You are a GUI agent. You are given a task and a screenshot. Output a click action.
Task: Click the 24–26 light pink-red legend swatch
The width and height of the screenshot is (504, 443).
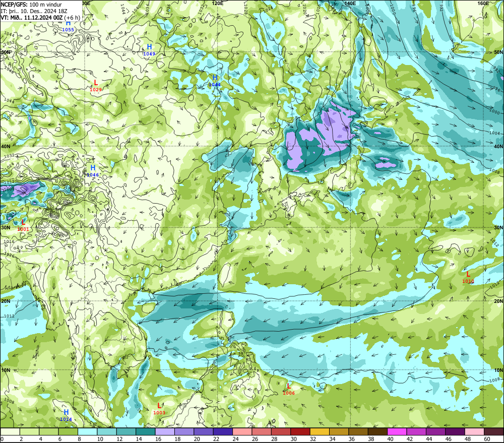click(x=242, y=431)
